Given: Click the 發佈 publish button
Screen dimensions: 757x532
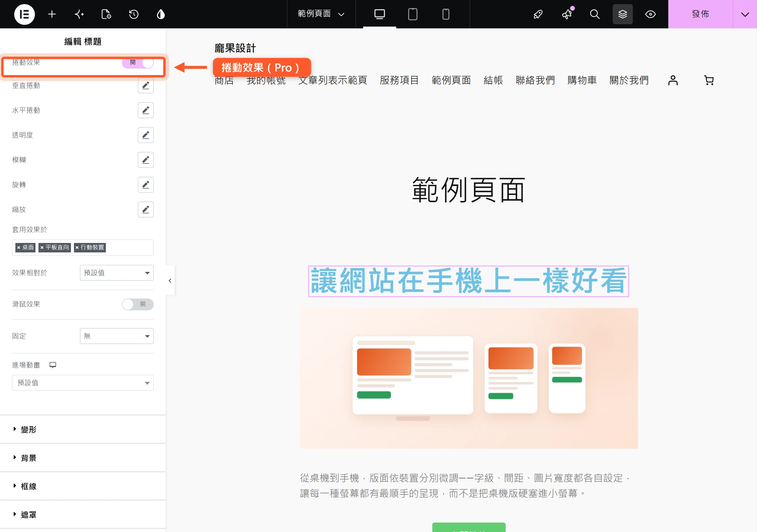Looking at the screenshot, I should pos(700,14).
